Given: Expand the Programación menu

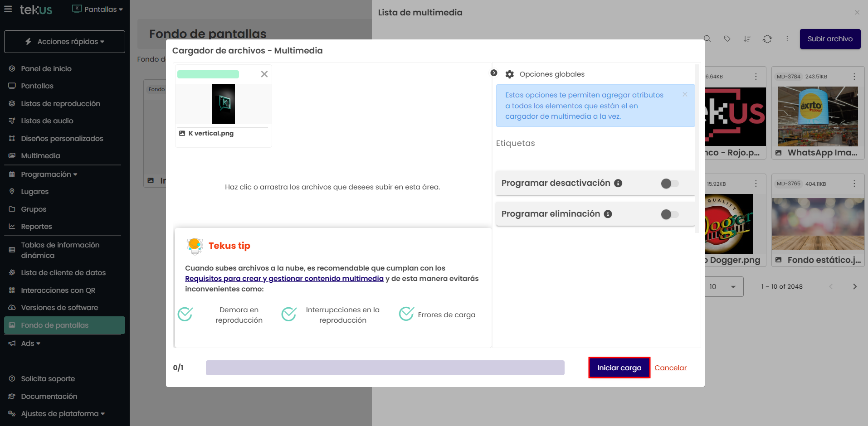Looking at the screenshot, I should click(49, 174).
